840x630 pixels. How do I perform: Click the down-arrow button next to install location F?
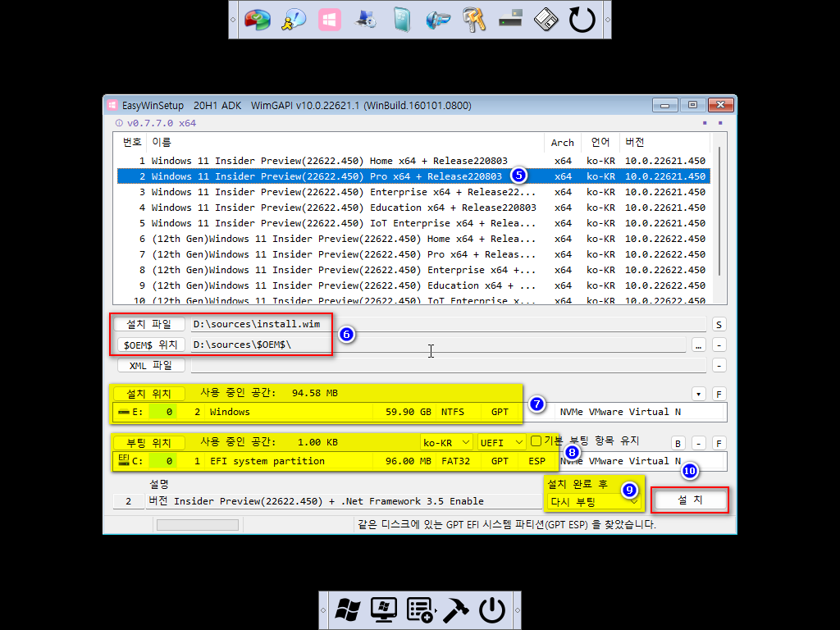(x=698, y=395)
